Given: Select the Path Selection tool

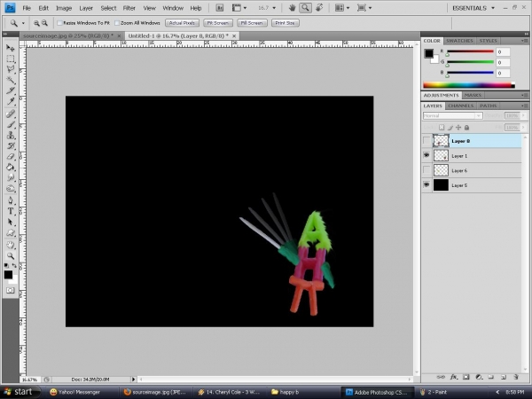Looking at the screenshot, I should [x=11, y=222].
